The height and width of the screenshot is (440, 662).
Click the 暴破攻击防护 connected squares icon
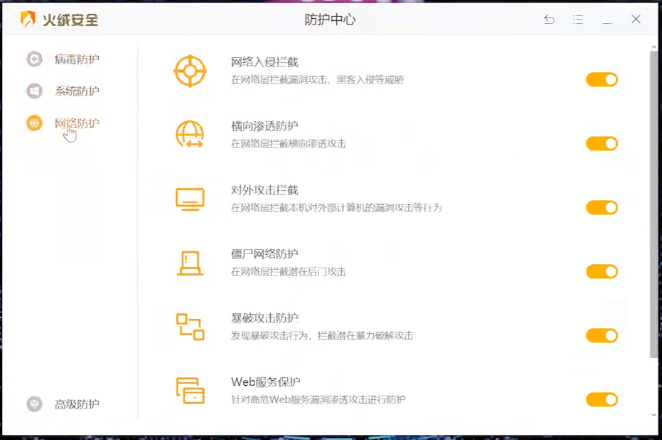point(190,327)
